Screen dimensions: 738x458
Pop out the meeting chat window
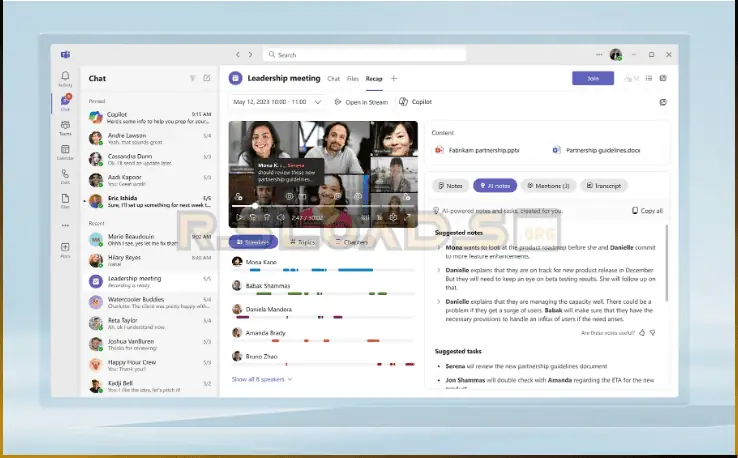tap(663, 78)
